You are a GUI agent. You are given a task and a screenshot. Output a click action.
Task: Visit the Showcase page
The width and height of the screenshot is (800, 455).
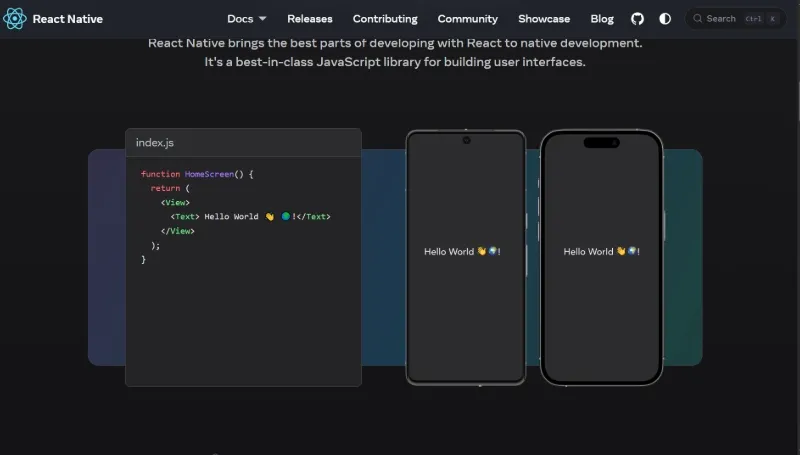coord(544,19)
